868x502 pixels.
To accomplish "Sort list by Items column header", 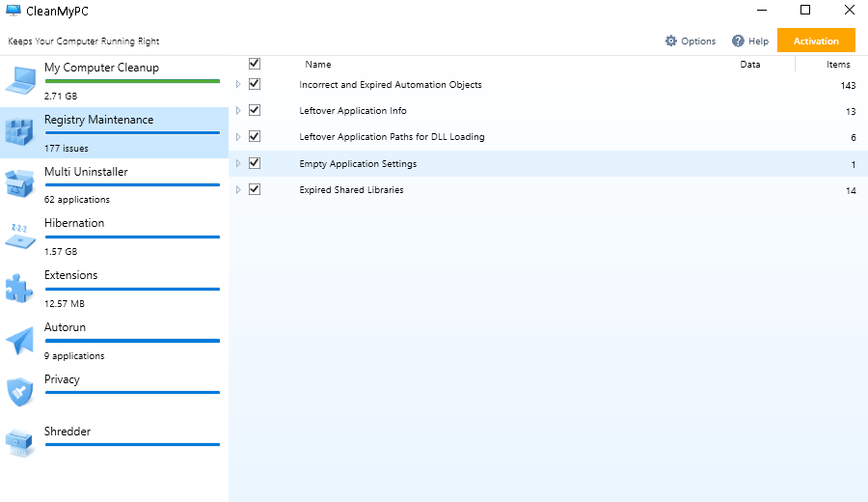I will [x=838, y=65].
